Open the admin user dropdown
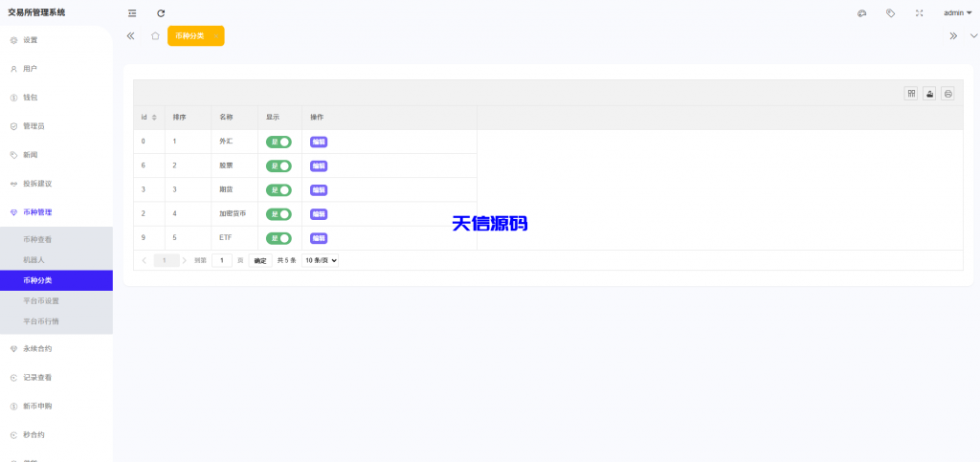The height and width of the screenshot is (462, 980). [x=957, y=13]
